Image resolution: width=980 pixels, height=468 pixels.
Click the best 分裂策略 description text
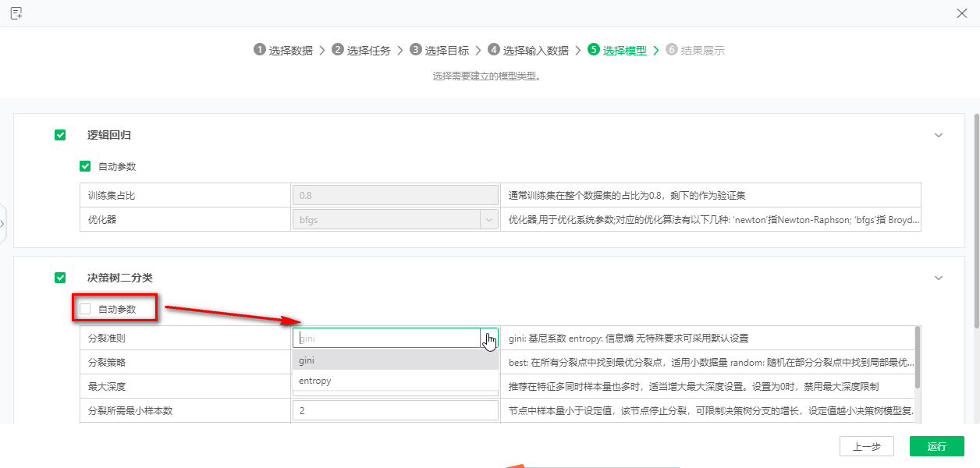711,362
